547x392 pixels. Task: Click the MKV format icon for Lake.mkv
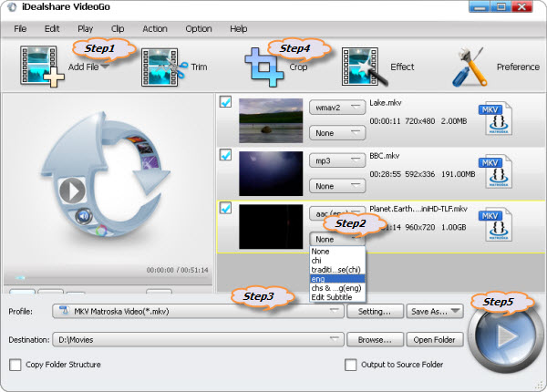(x=495, y=119)
